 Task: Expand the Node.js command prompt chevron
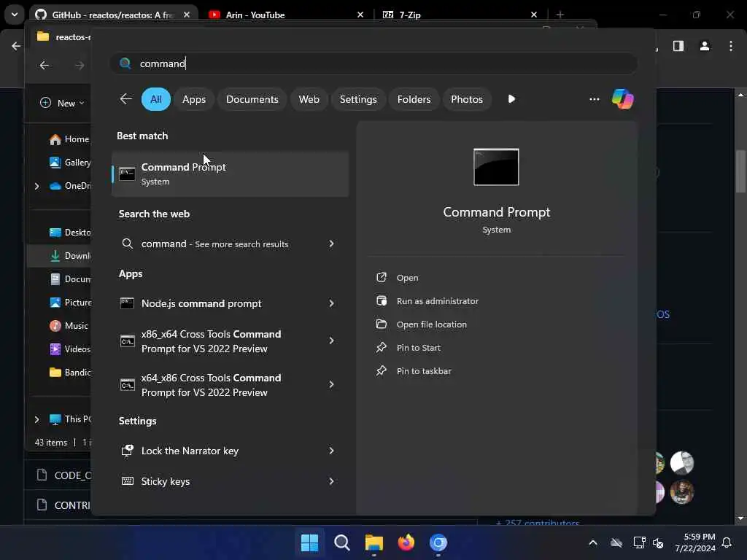tap(331, 303)
